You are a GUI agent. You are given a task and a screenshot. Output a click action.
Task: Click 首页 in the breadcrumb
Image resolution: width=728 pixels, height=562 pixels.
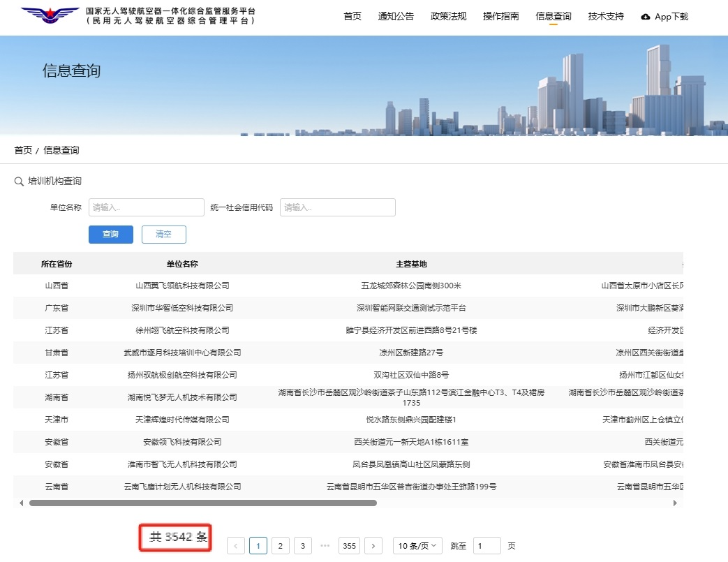(x=23, y=150)
